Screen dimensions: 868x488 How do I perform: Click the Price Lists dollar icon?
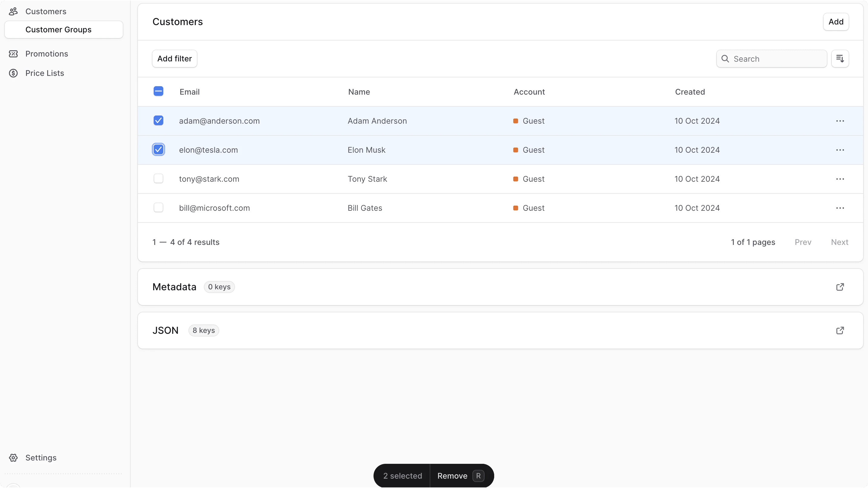(x=13, y=73)
